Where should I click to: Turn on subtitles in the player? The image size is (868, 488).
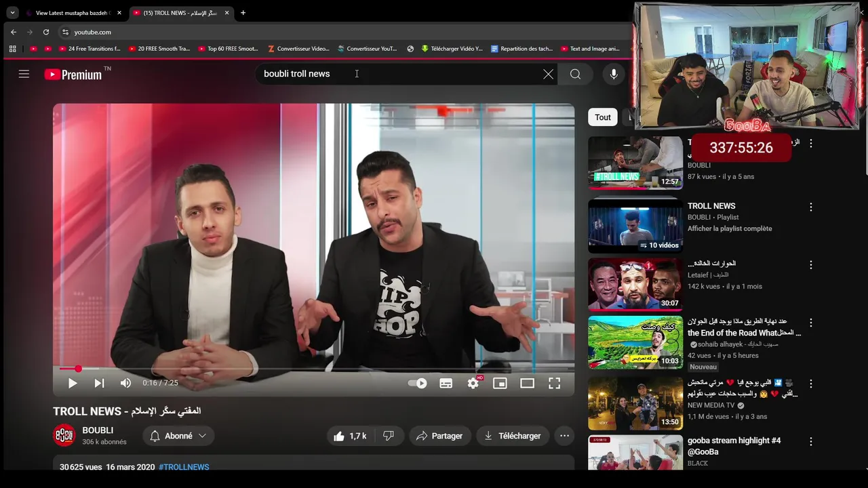[x=446, y=383]
